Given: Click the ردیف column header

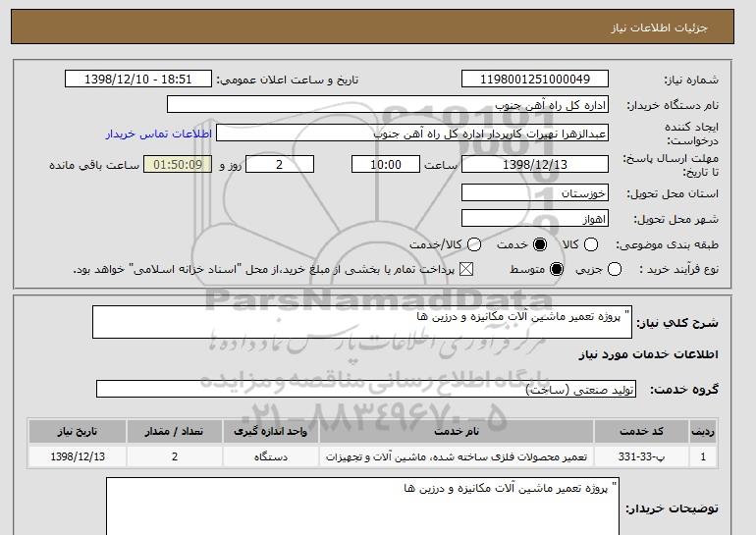Looking at the screenshot, I should coord(703,431).
